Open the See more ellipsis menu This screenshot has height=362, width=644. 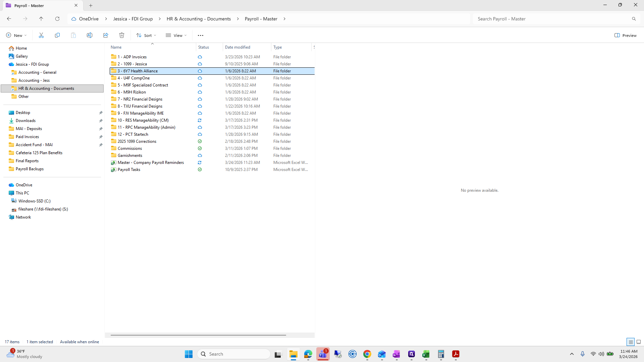(201, 35)
